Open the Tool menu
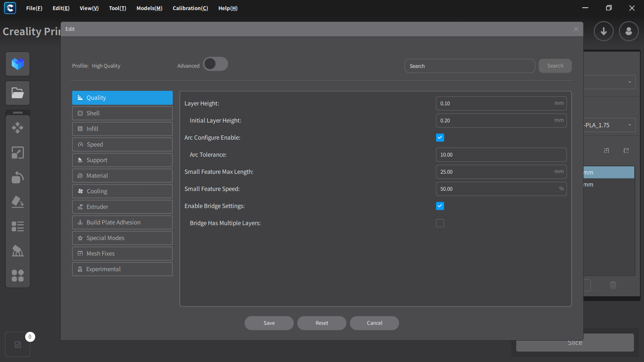 click(118, 8)
